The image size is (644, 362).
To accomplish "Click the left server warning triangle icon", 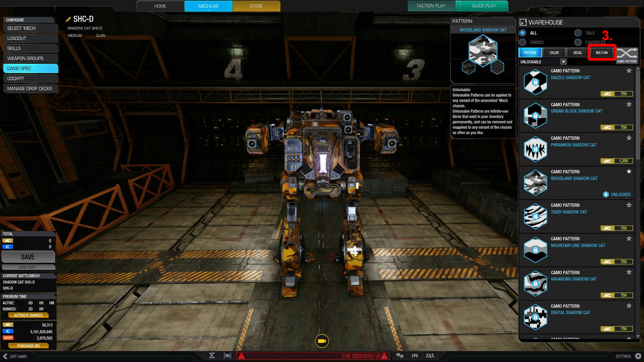I will click(242, 356).
